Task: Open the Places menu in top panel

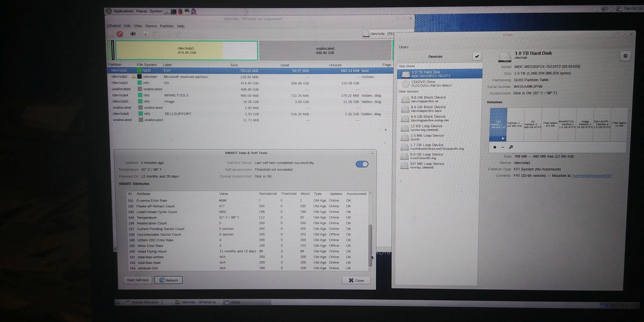Action: [141, 11]
